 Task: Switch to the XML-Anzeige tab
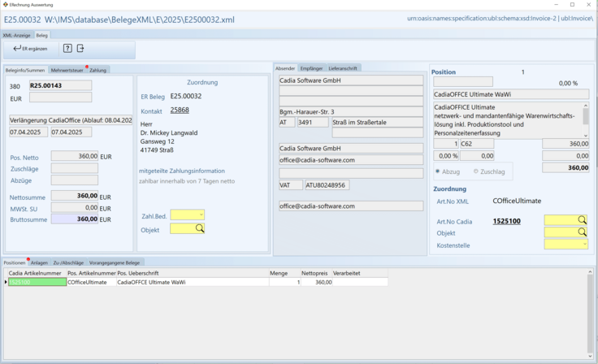(x=16, y=35)
